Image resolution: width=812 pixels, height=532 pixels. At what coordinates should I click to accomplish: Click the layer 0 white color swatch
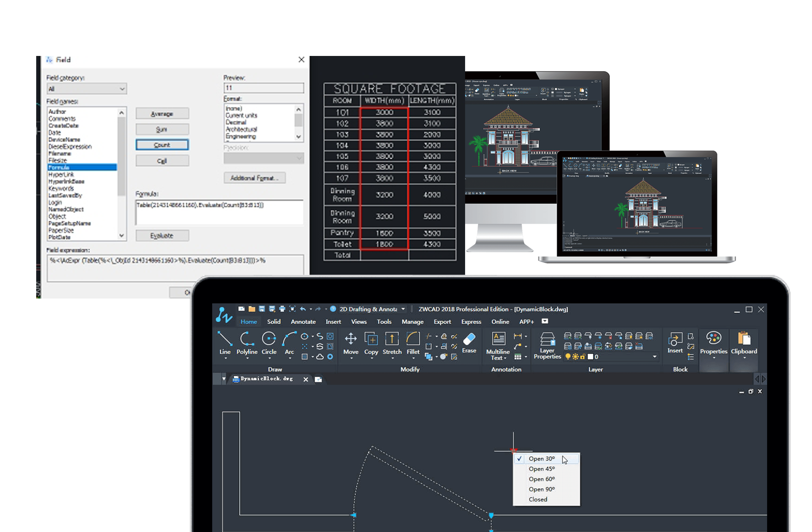click(x=590, y=356)
